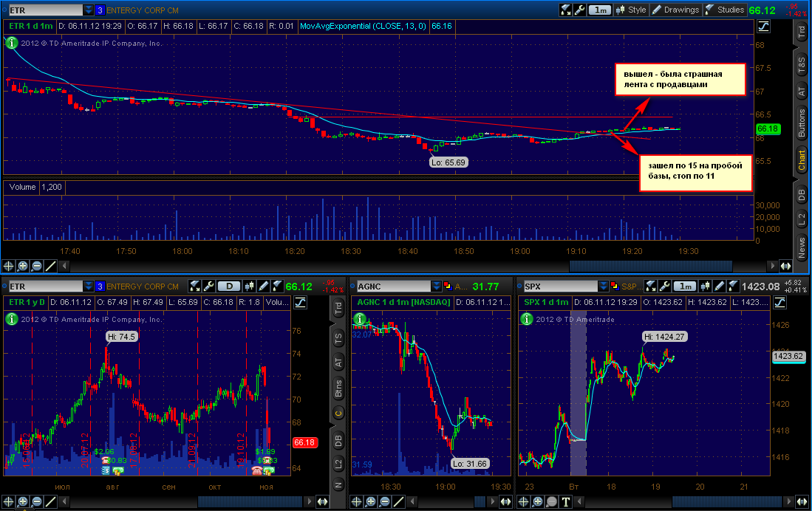Open flask Studies icon in bottom-left ETR chart

point(277,287)
